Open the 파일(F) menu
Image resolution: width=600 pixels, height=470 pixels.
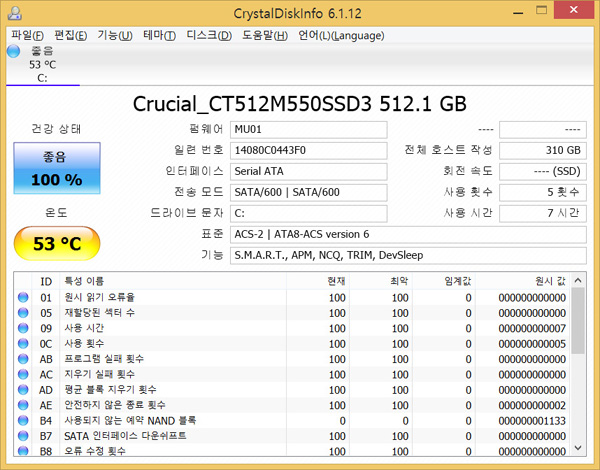(x=27, y=36)
